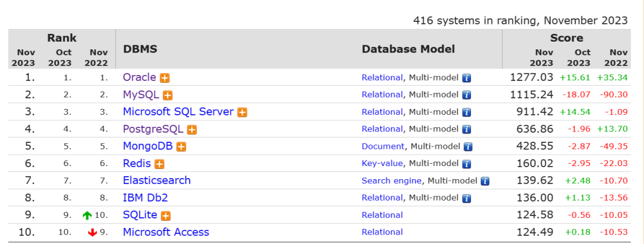Follow the Relational link in PostgreSQL's row
644x244 pixels.
pyautogui.click(x=382, y=129)
